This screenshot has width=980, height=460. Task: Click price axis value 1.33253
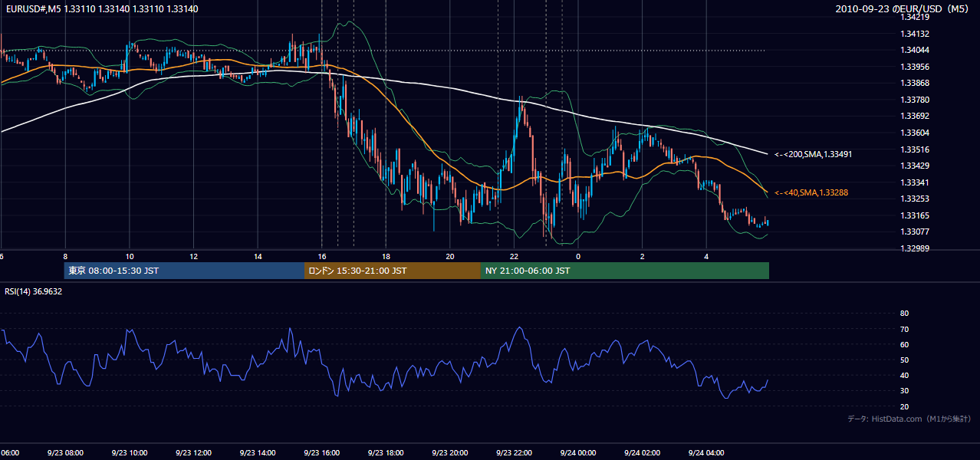(916, 199)
